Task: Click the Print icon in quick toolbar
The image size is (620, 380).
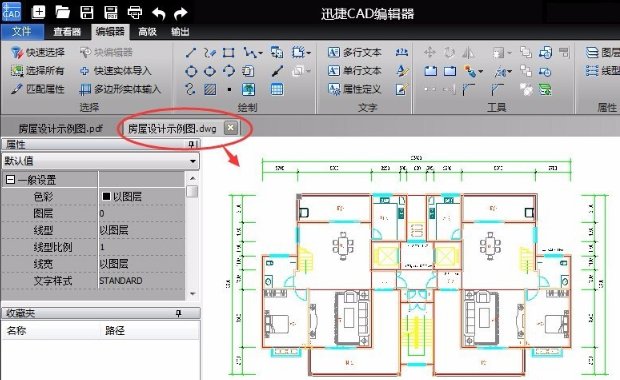Action: (135, 12)
